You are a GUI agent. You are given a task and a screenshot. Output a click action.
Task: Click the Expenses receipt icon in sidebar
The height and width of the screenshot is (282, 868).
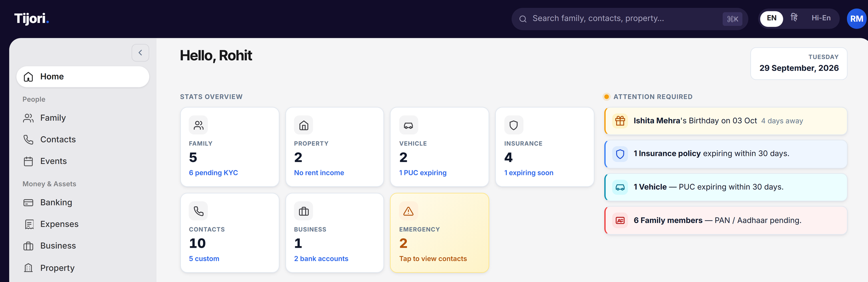[x=29, y=224]
